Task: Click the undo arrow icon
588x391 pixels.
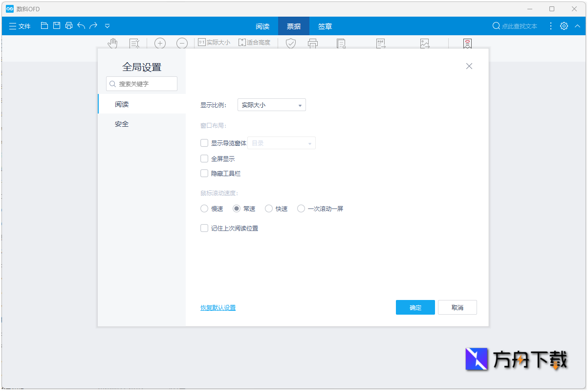Action: tap(81, 26)
